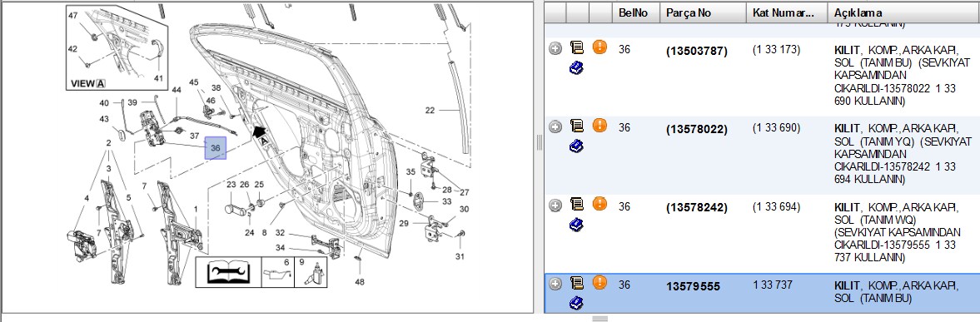
Task: Open the wrench-and-book repair manual icon
Action: [x=229, y=272]
